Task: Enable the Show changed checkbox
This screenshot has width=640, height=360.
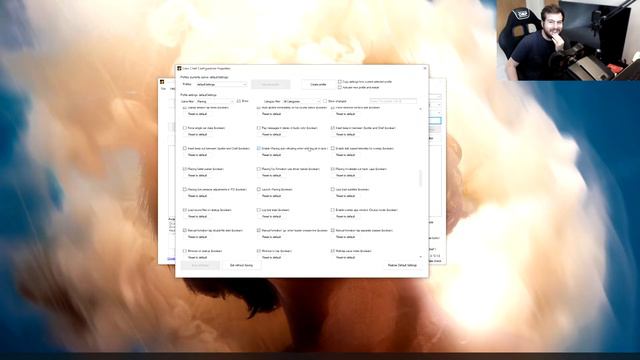Action: (x=325, y=101)
